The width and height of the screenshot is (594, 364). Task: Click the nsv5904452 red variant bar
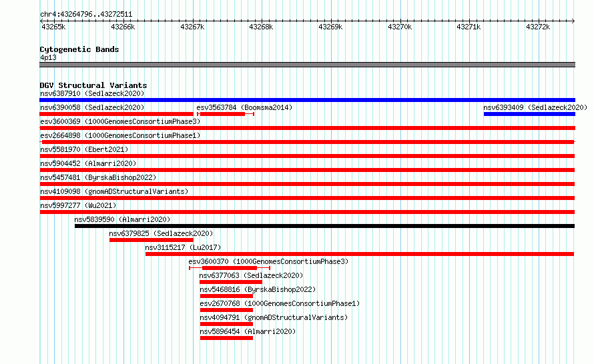click(x=307, y=170)
